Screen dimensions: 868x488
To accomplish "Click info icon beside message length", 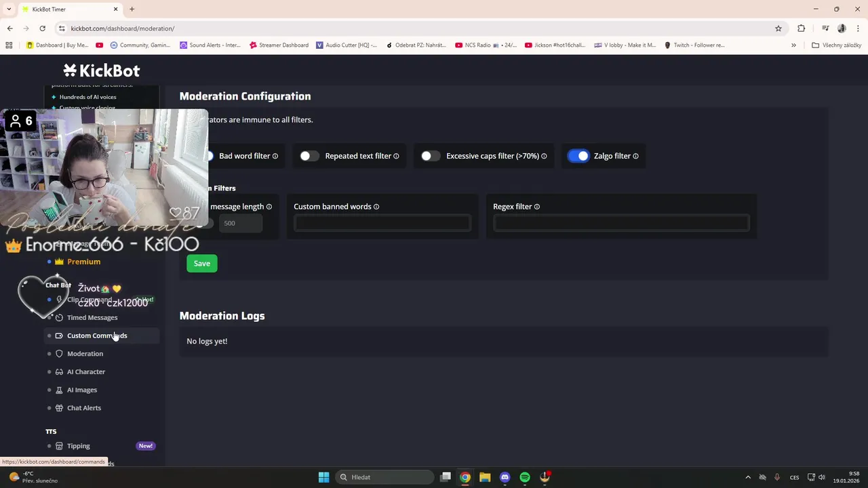I will coord(269,207).
